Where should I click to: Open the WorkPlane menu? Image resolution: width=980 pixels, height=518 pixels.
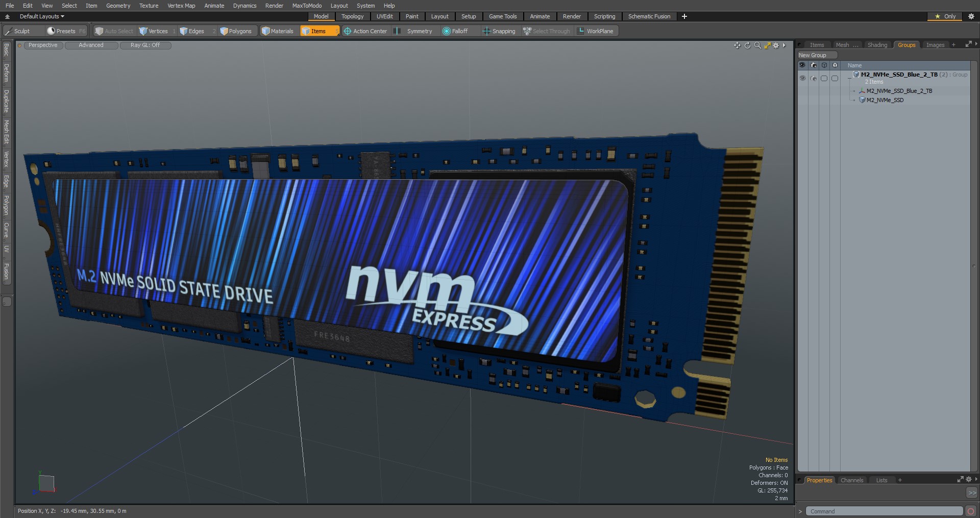[x=596, y=31]
